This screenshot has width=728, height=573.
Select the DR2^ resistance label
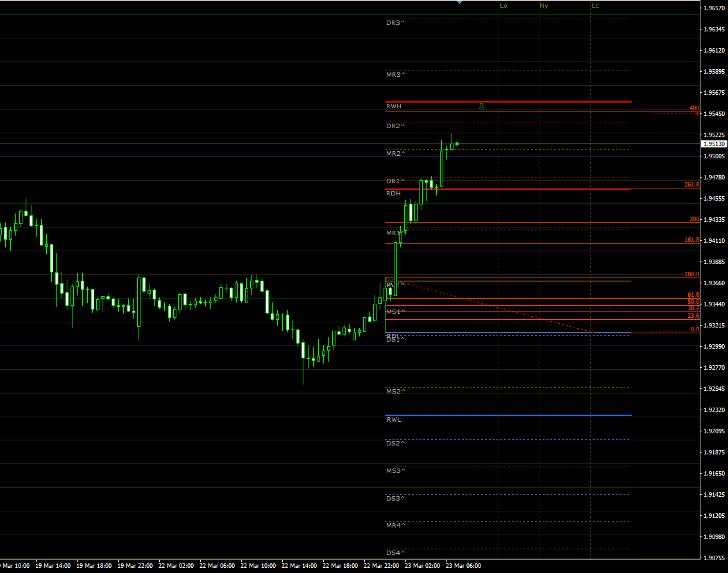[395, 126]
